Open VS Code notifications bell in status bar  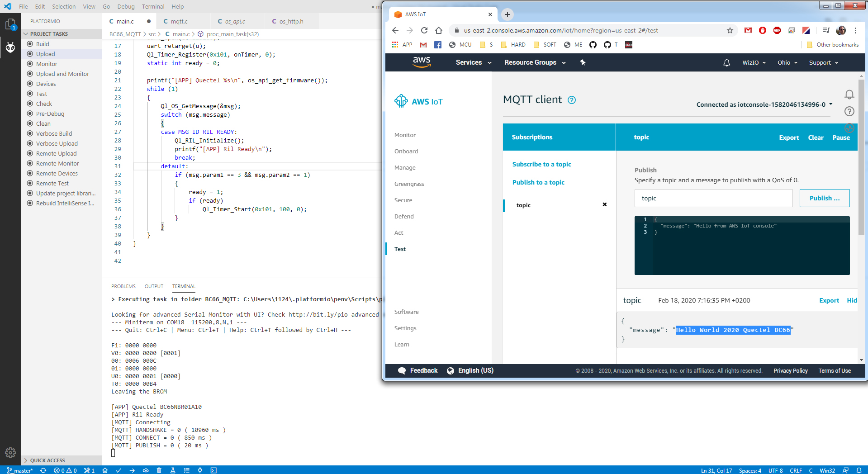coord(859,470)
